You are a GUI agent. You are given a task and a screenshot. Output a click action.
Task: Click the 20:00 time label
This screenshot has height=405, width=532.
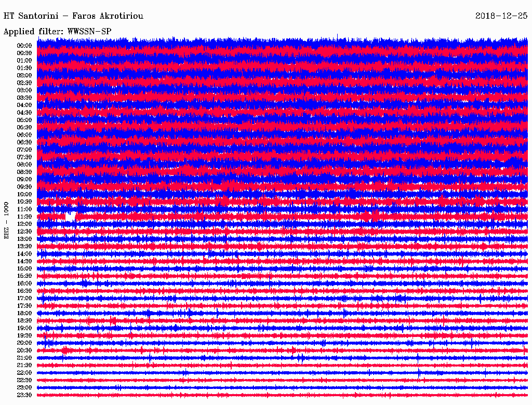[x=24, y=343]
